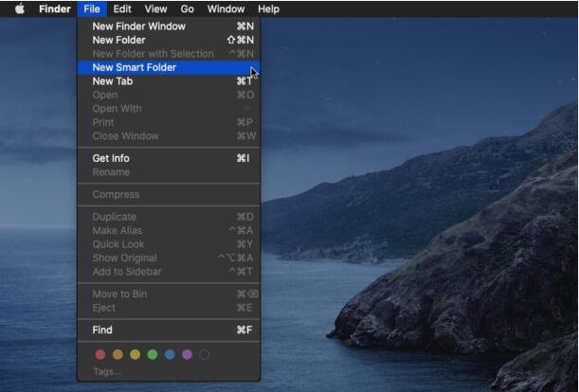The width and height of the screenshot is (579, 392).
Task: Click the empty gray tag circle
Action: point(205,354)
